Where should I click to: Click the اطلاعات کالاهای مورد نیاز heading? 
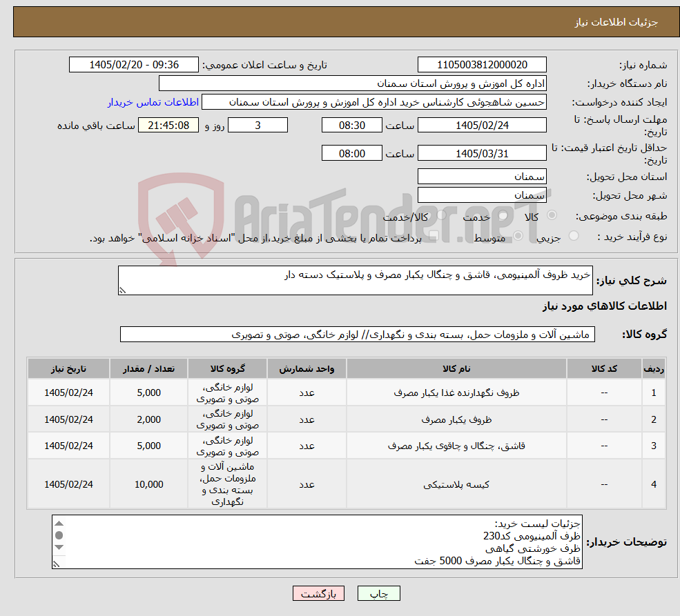coord(605,306)
